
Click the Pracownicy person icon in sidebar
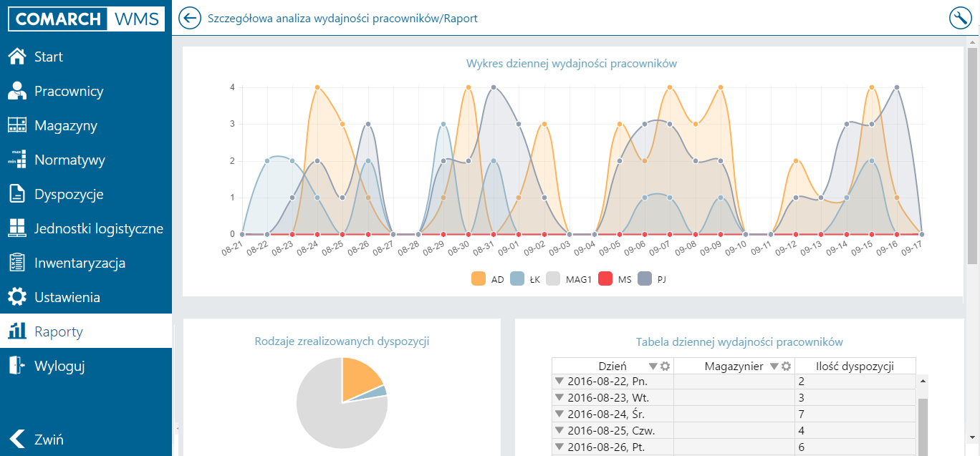tap(17, 91)
